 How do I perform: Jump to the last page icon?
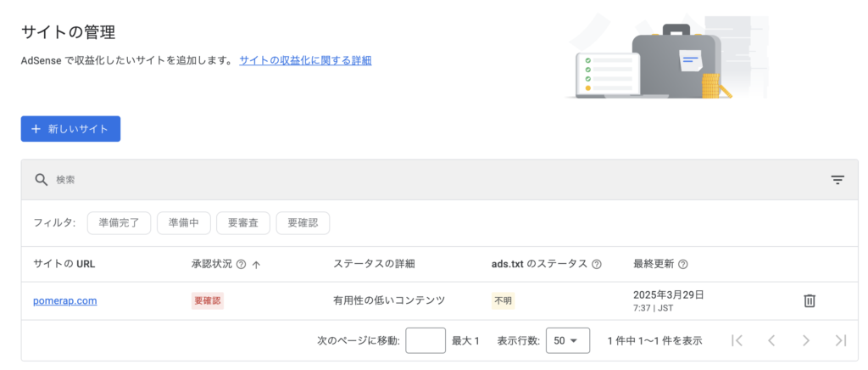841,340
